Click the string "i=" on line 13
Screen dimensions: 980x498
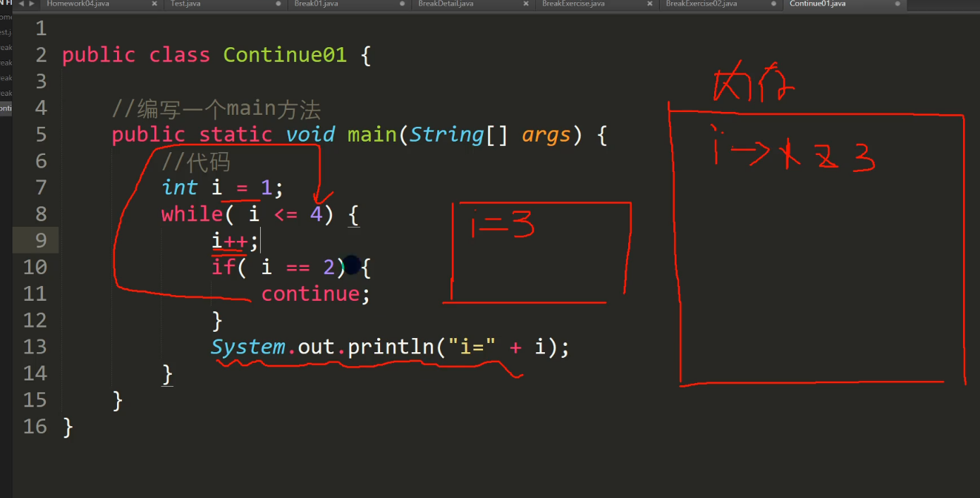[x=471, y=347]
